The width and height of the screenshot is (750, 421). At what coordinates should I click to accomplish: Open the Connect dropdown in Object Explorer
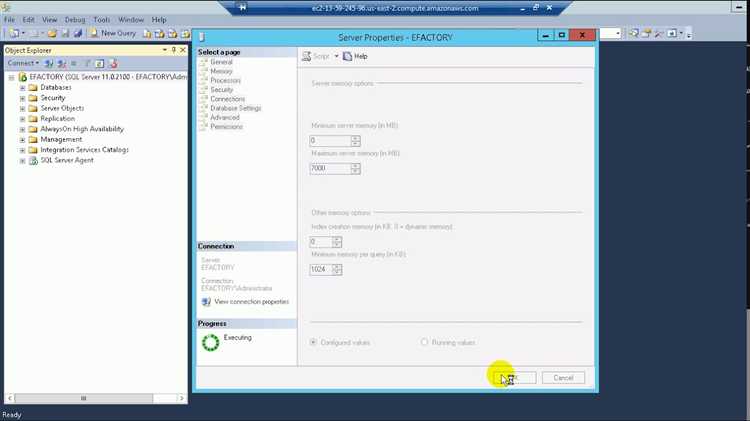point(23,63)
